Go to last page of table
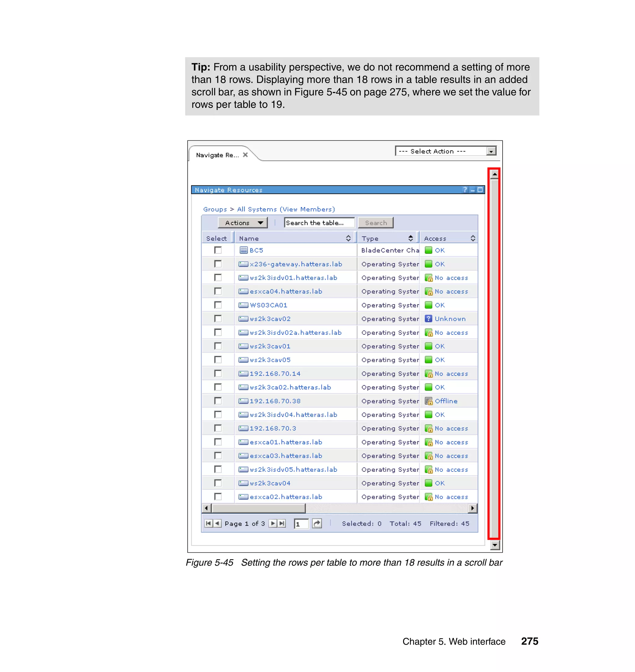635x672 pixels. pyautogui.click(x=282, y=523)
